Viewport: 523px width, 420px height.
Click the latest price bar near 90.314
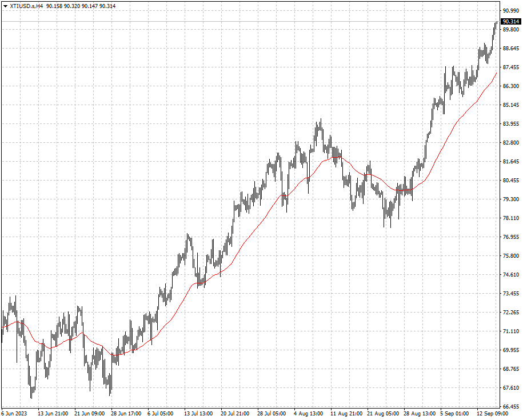[x=497, y=23]
